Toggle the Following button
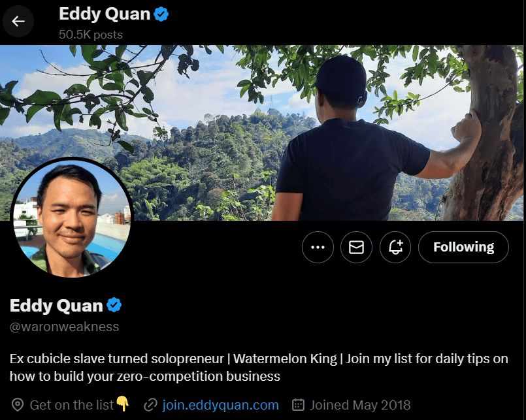 [x=463, y=248]
